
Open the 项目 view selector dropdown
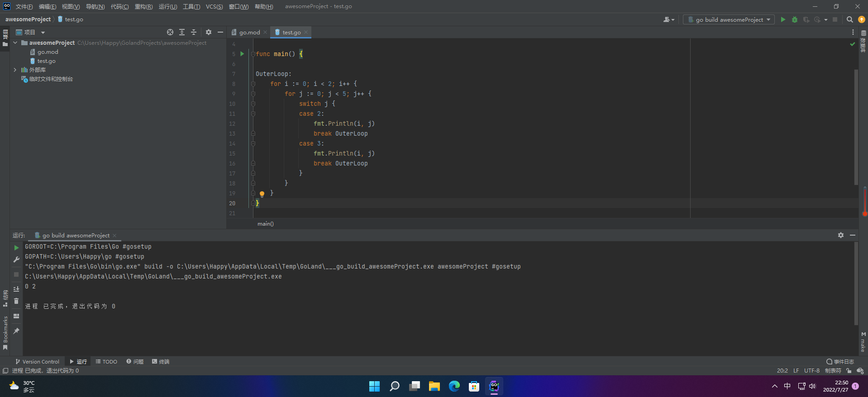[31, 32]
